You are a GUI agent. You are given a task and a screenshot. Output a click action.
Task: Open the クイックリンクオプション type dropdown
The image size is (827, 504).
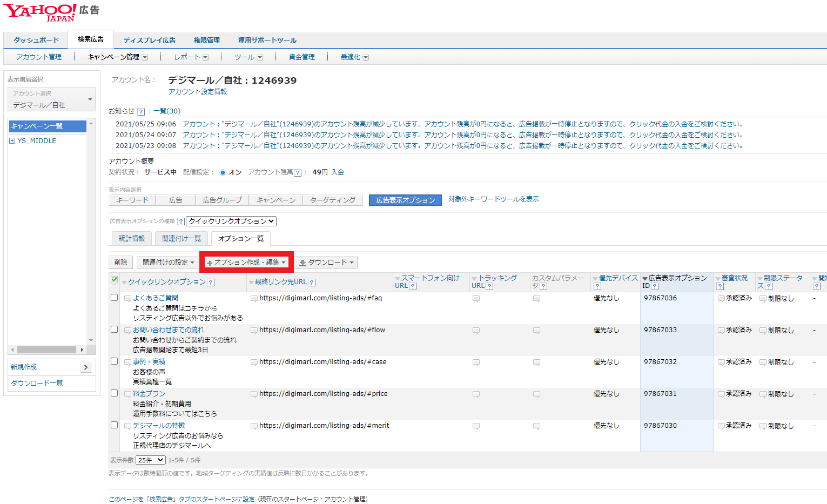tap(231, 221)
